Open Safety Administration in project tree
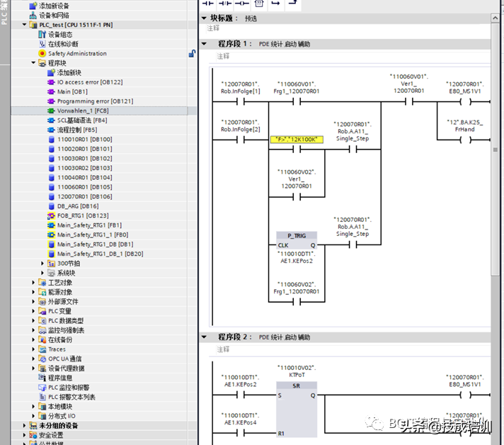Screen dimensions: 504x445 (77, 54)
